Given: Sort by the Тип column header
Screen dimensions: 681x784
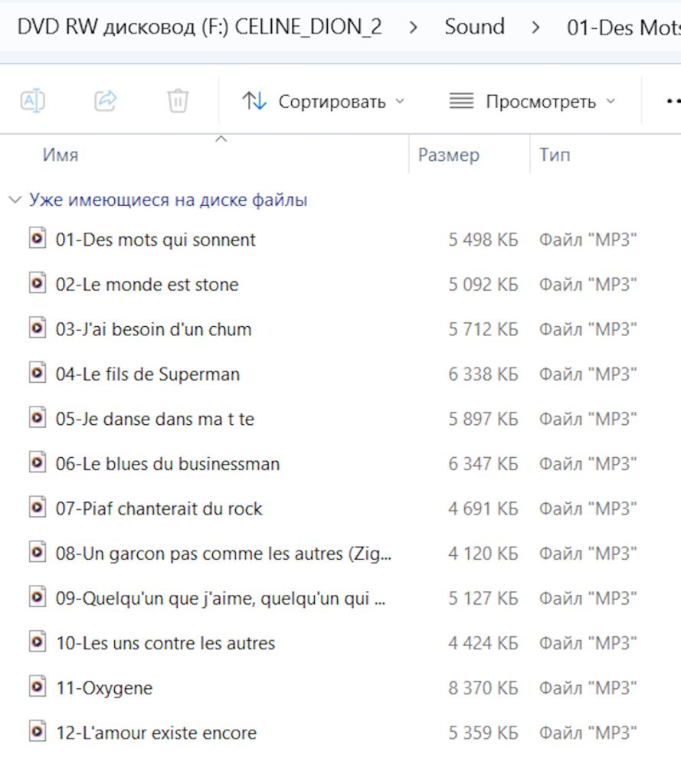Looking at the screenshot, I should pyautogui.click(x=555, y=155).
